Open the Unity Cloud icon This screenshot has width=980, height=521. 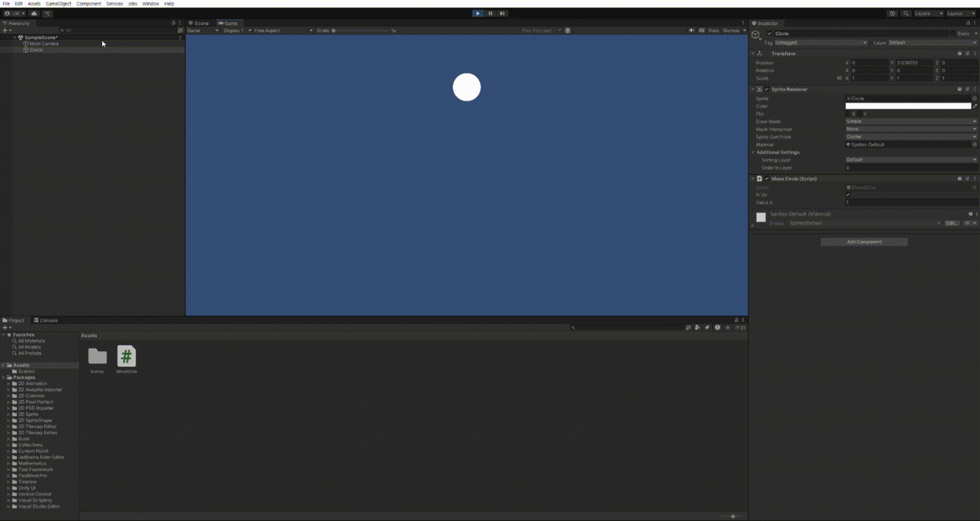pos(34,13)
